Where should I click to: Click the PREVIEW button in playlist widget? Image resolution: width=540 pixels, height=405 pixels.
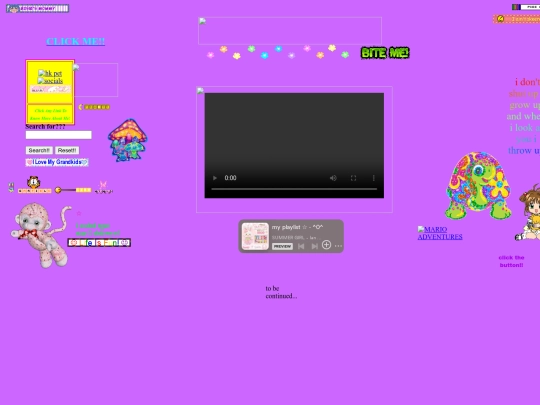[282, 246]
